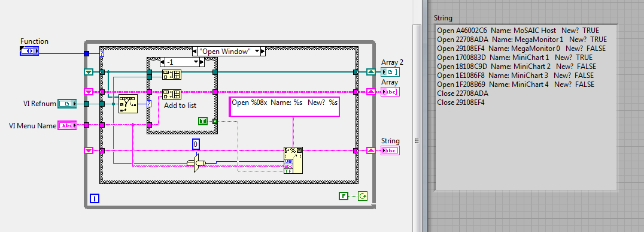Click the Array string indicator terminal
Screen dimensions: 644x232
(390, 92)
